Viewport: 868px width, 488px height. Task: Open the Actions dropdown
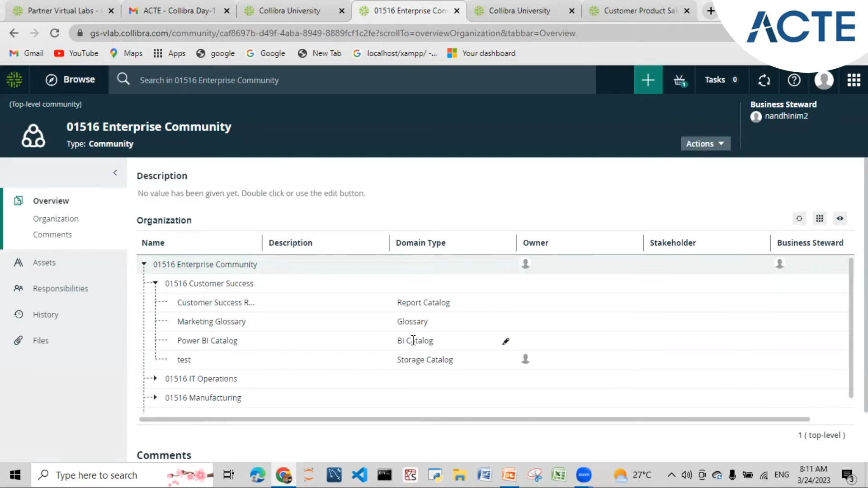pos(705,143)
